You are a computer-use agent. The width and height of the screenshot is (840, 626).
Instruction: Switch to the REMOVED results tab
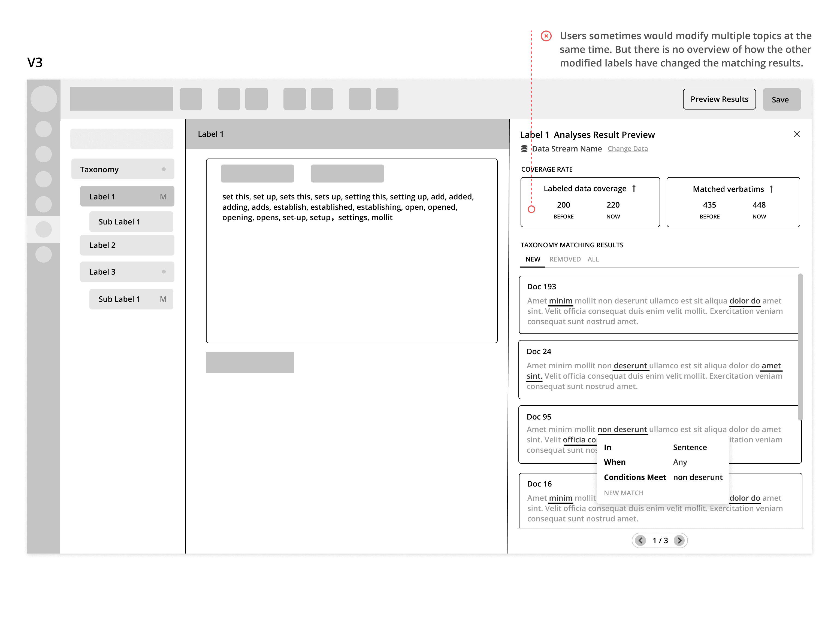click(x=565, y=259)
